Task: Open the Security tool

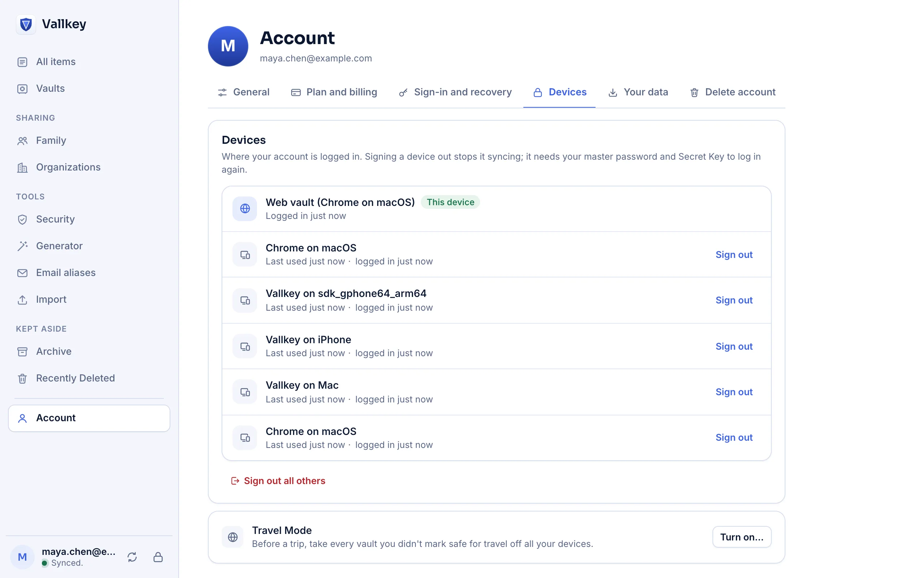Action: coord(89,219)
